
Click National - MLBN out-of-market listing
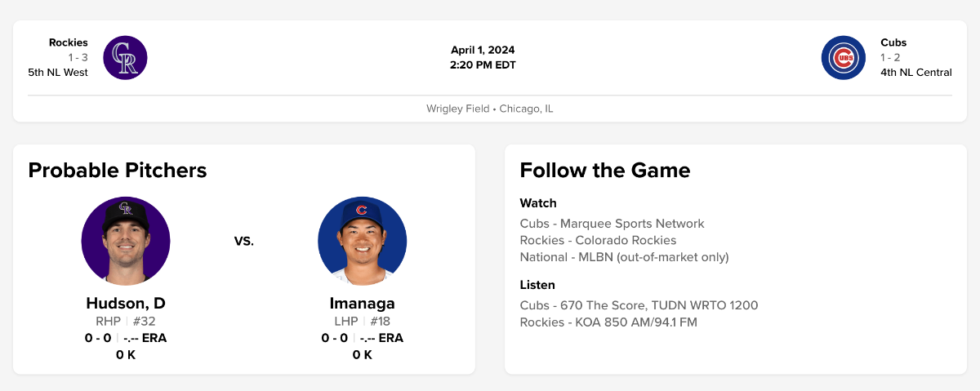click(624, 257)
